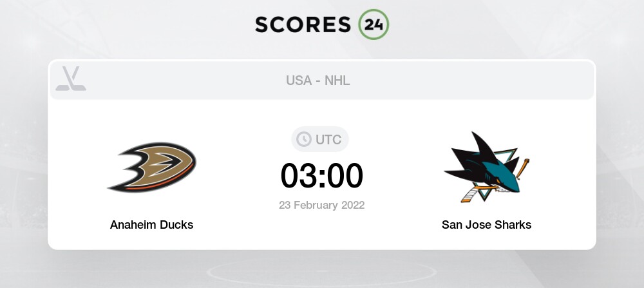
Task: Click the green 24 circle badge
Action: click(374, 24)
